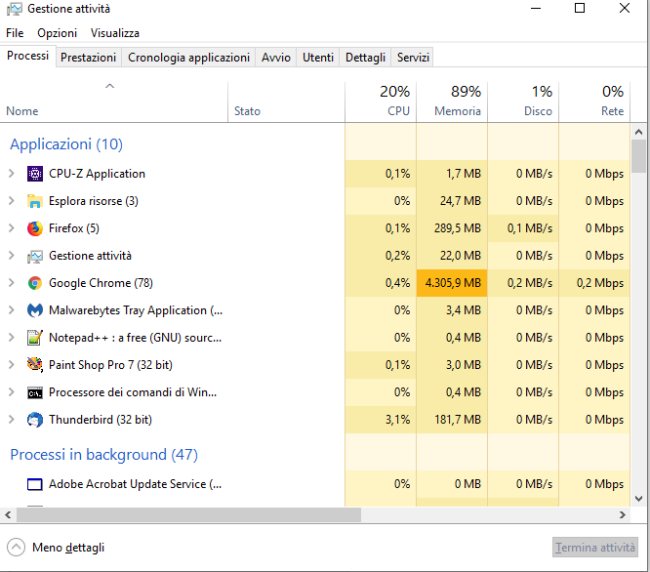Expand the CPU-Z Application row
The width and height of the screenshot is (650, 572).
[12, 174]
